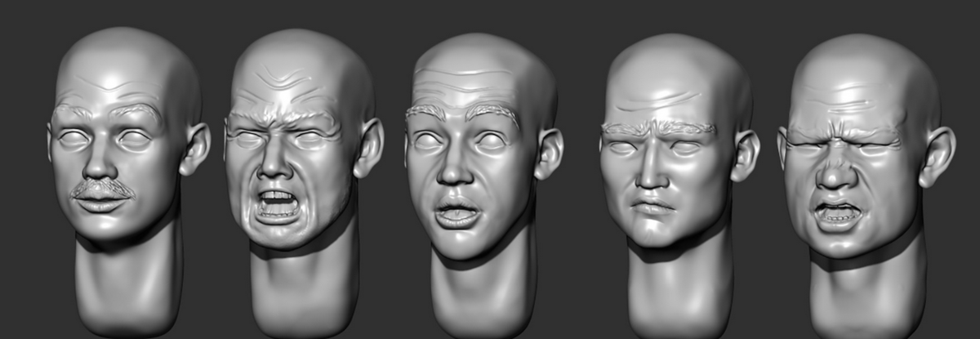Select the middle head's raised eyebrows
This screenshot has height=339, width=980.
(462, 111)
